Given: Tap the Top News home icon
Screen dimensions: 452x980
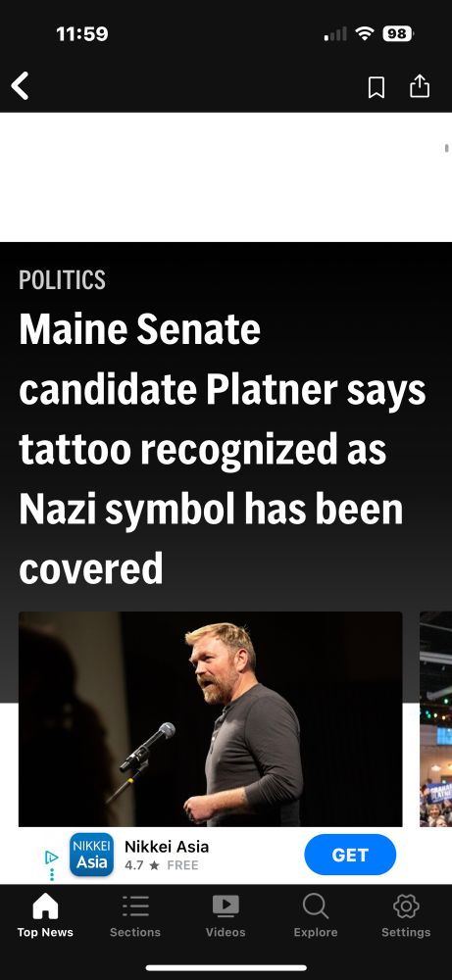Looking at the screenshot, I should click(x=45, y=906).
